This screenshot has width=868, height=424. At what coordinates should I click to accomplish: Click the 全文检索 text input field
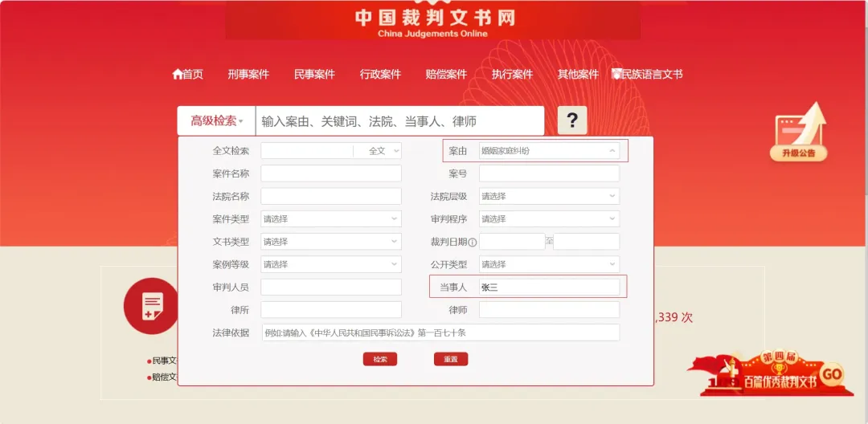tap(307, 151)
